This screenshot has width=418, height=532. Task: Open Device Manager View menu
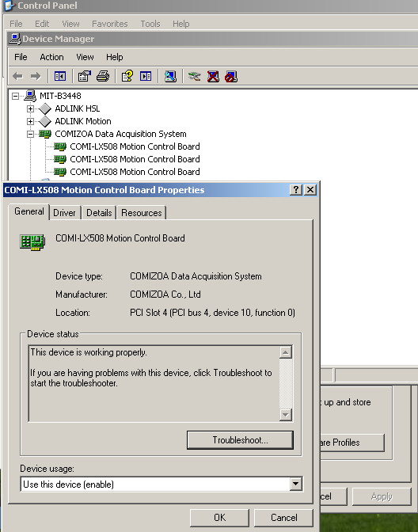pos(85,57)
